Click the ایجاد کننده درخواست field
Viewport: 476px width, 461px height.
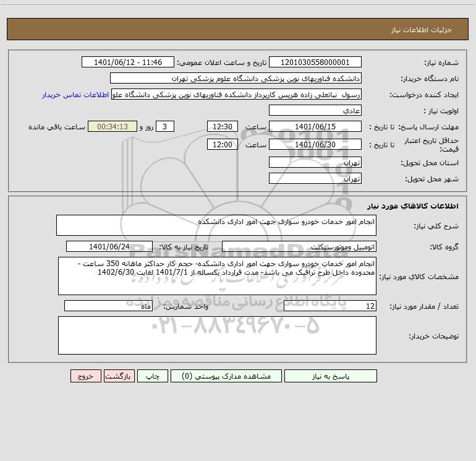point(237,94)
